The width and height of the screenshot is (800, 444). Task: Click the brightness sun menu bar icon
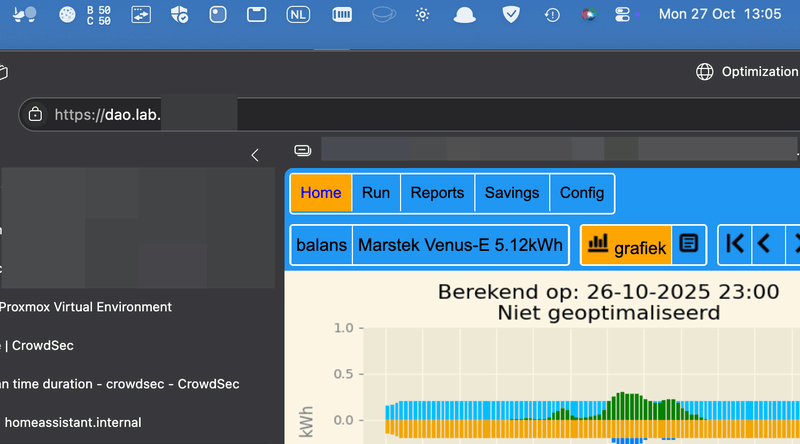[422, 15]
